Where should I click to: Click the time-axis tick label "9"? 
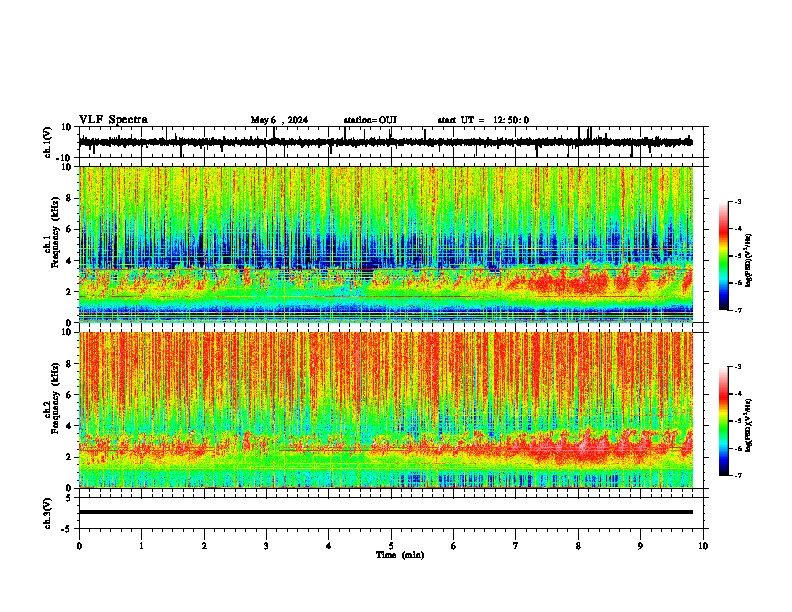coord(640,546)
